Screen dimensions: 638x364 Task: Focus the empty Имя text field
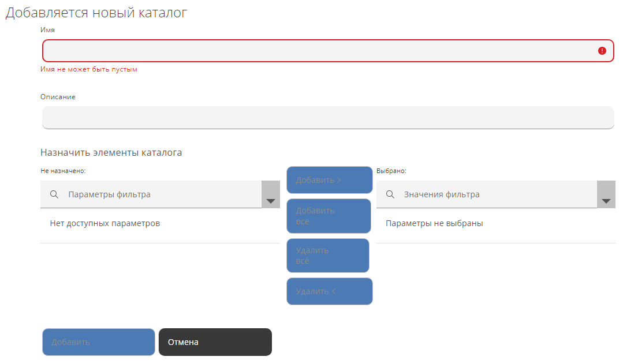click(x=318, y=51)
